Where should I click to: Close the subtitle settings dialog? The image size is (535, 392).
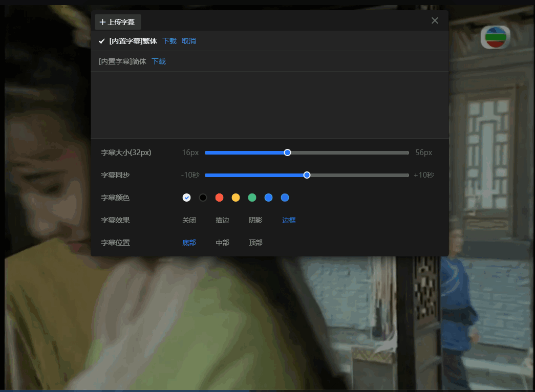tap(435, 20)
